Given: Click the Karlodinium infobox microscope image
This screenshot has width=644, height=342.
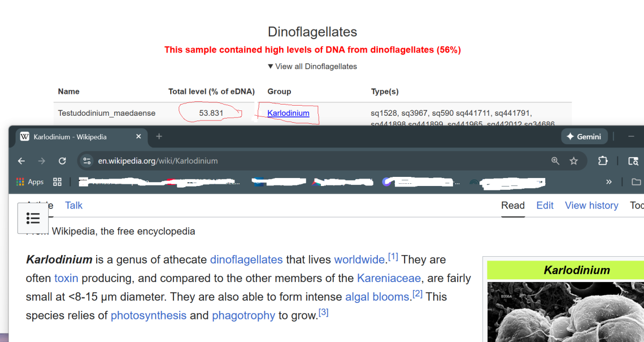Looking at the screenshot, I should 565,312.
